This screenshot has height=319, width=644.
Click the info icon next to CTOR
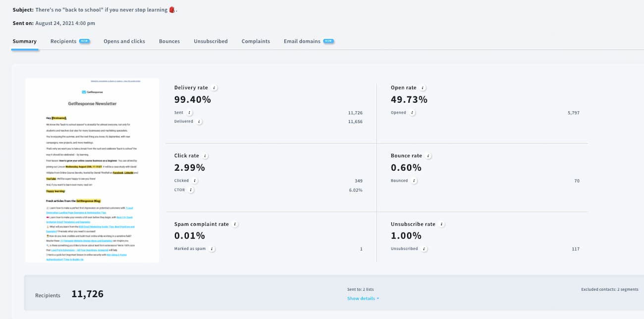(191, 190)
